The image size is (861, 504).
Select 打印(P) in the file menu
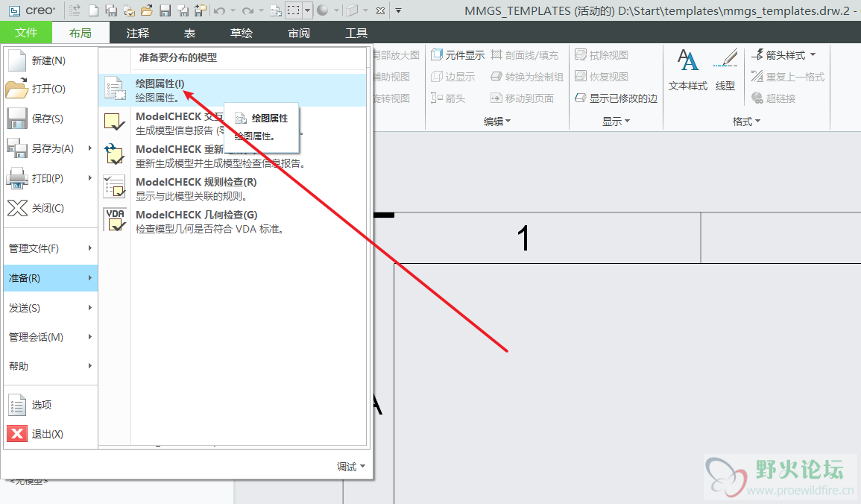pyautogui.click(x=51, y=178)
